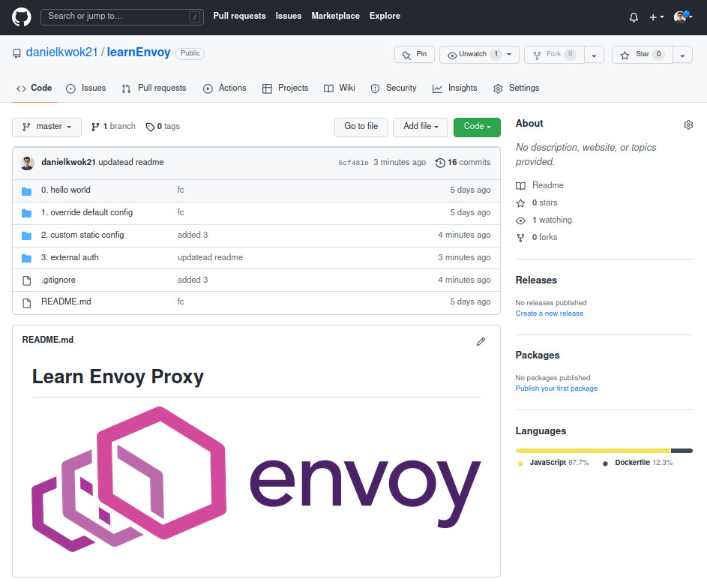This screenshot has height=588, width=707.
Task: Open the user avatar menu
Action: [x=683, y=17]
